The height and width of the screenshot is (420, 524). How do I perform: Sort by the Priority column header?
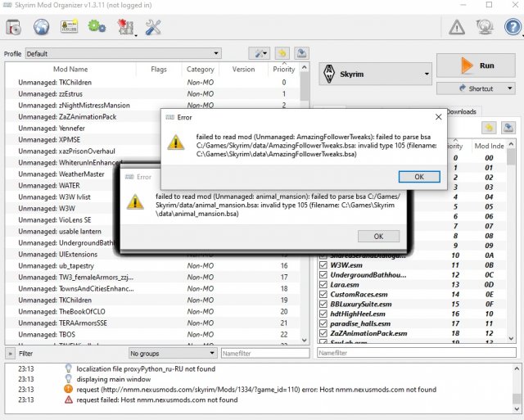tap(283, 70)
